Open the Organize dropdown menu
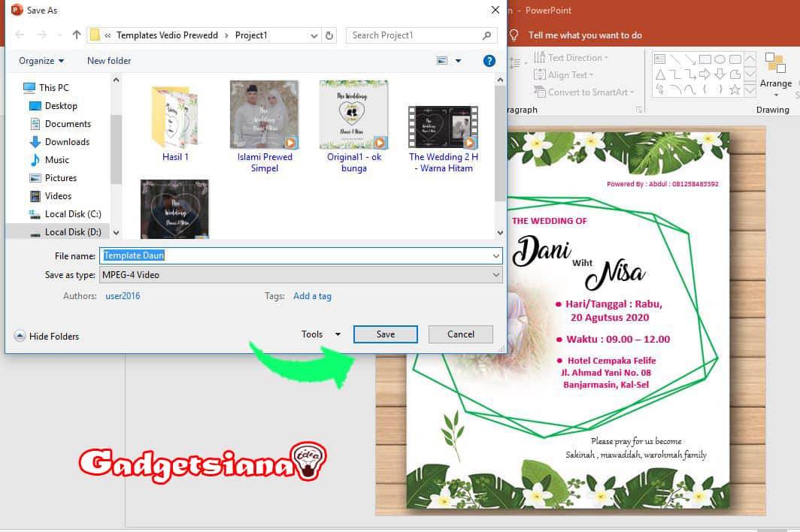 click(x=41, y=61)
